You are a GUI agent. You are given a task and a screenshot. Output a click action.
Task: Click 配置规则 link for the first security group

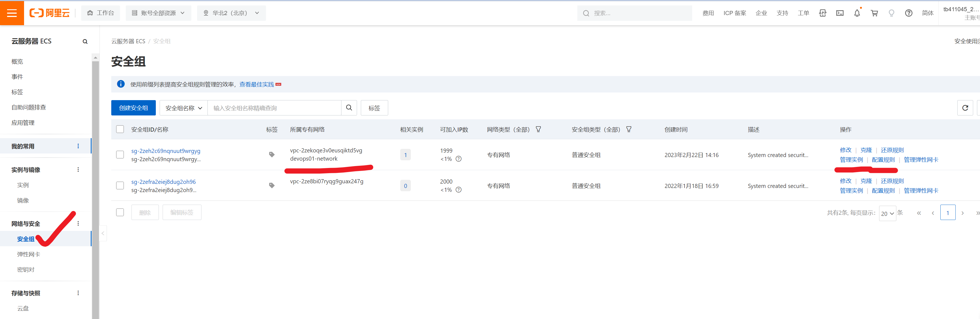(x=883, y=160)
